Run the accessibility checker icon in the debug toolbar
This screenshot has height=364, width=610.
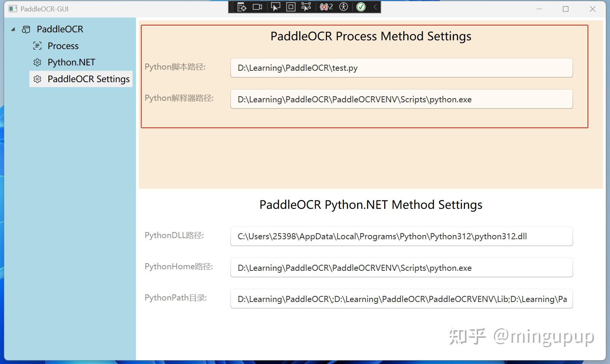click(x=343, y=6)
